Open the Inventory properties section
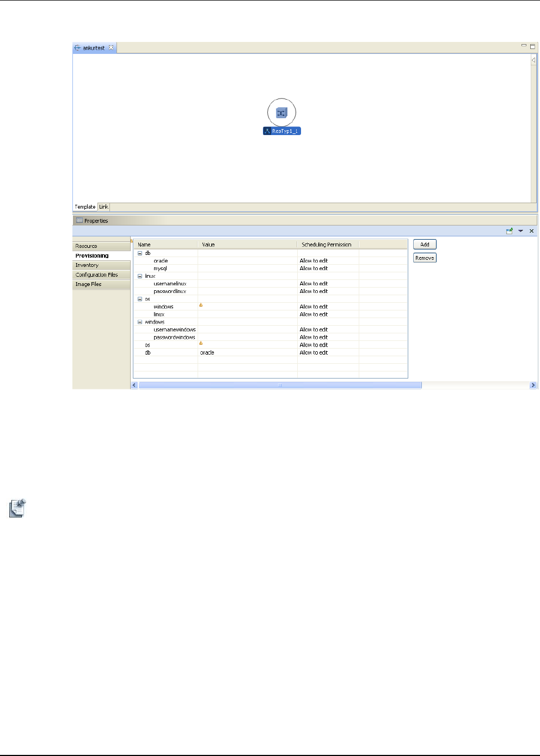 pos(102,265)
